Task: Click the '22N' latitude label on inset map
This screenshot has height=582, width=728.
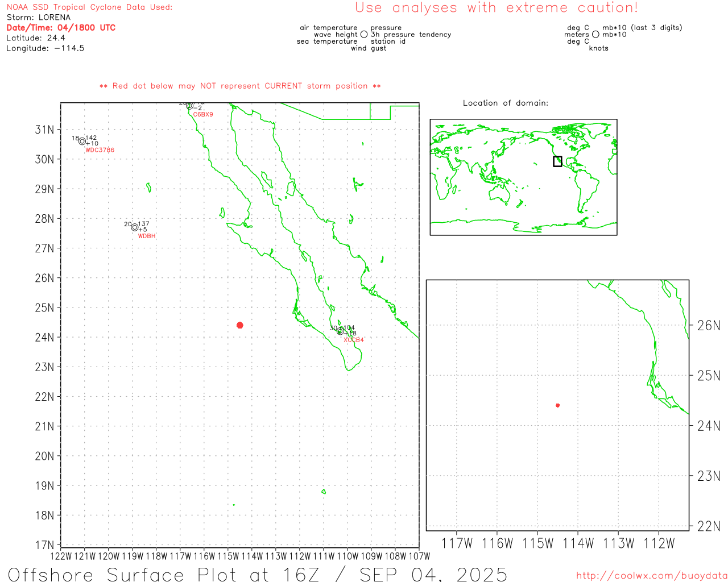Action: pos(709,526)
